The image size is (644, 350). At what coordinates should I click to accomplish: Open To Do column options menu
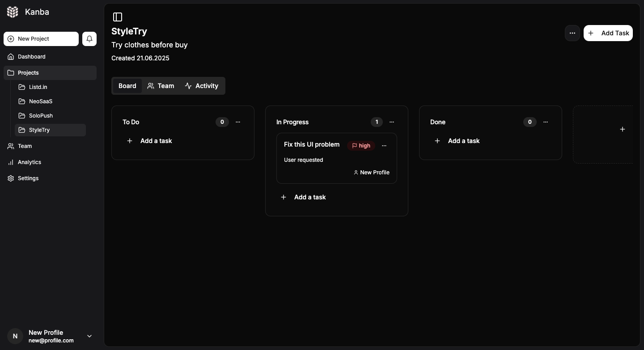click(x=238, y=122)
